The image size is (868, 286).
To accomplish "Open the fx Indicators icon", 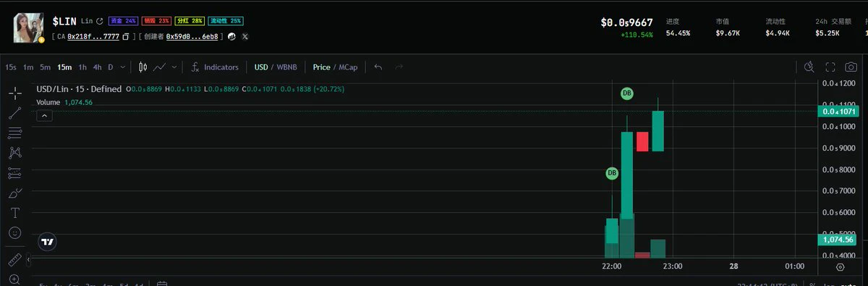I will click(195, 67).
